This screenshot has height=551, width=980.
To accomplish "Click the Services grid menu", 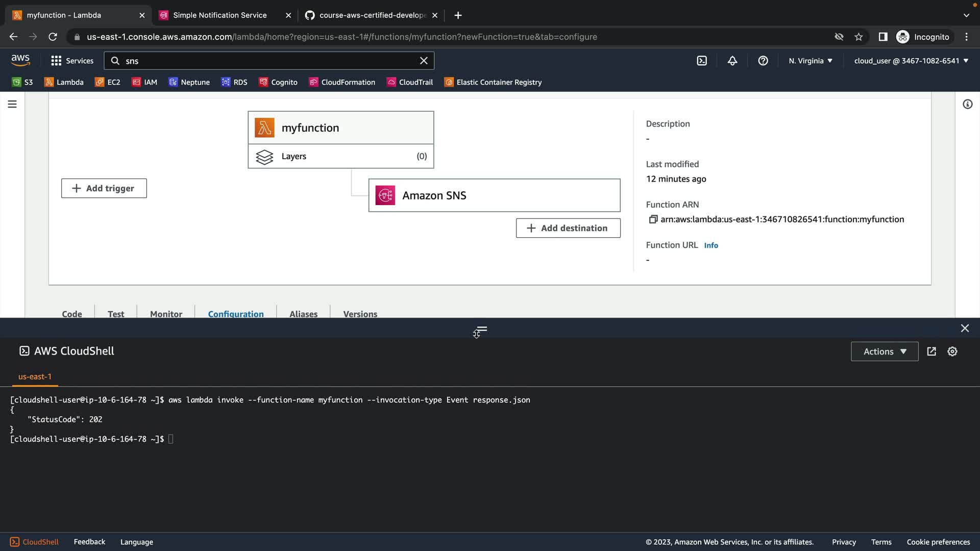I will [72, 61].
